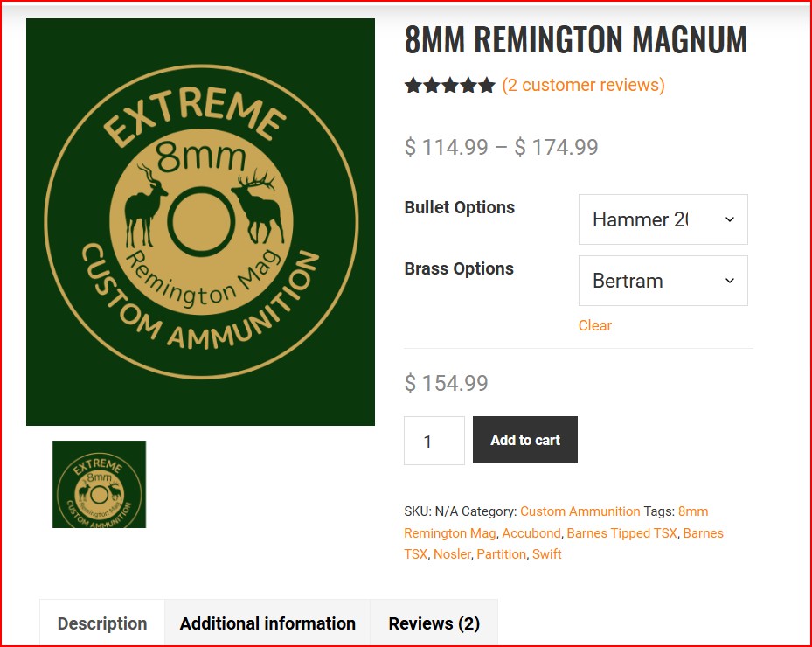
Task: Select the small product thumbnail image
Action: [99, 484]
